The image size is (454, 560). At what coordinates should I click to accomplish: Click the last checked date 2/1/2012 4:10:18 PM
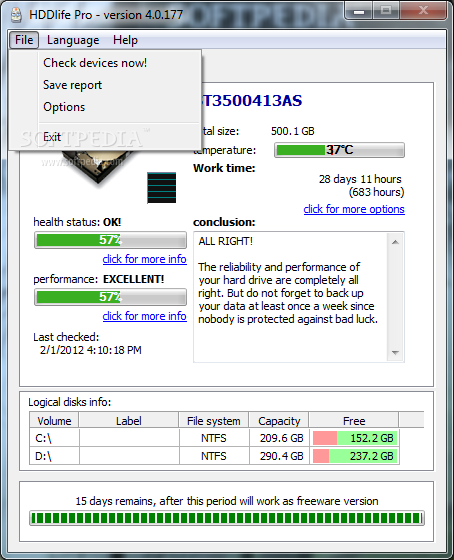click(91, 350)
